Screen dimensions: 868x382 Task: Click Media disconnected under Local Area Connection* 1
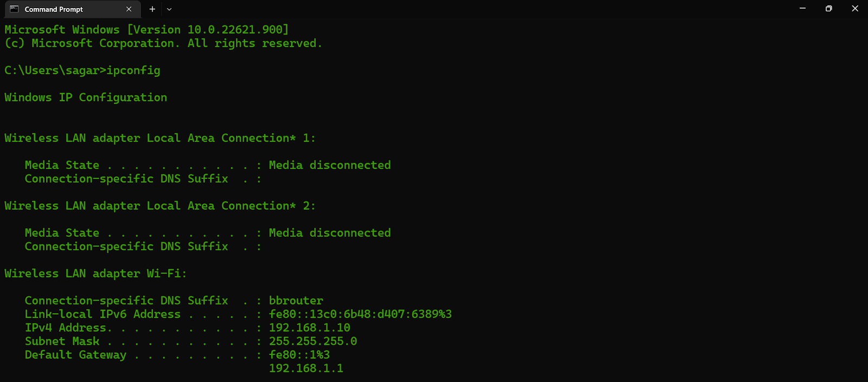(330, 165)
